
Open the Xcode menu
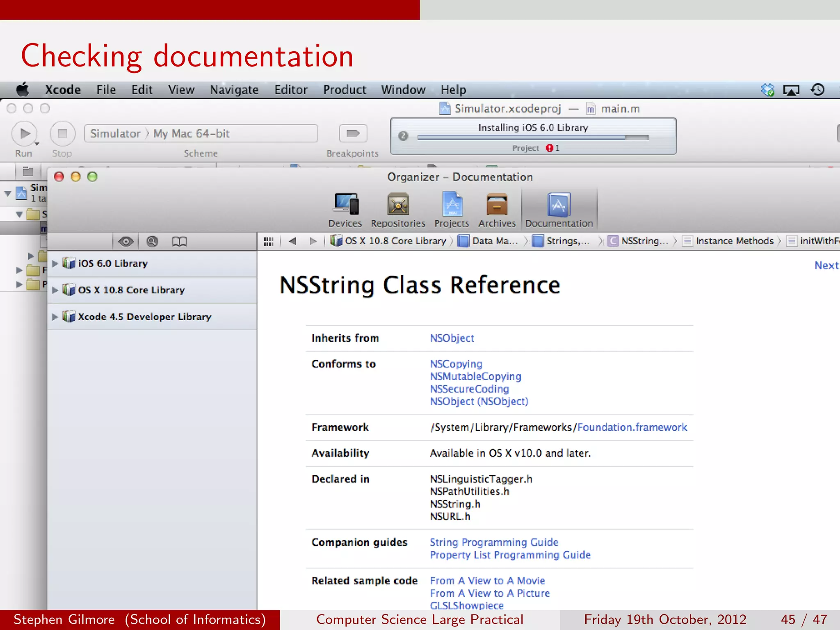coord(63,90)
